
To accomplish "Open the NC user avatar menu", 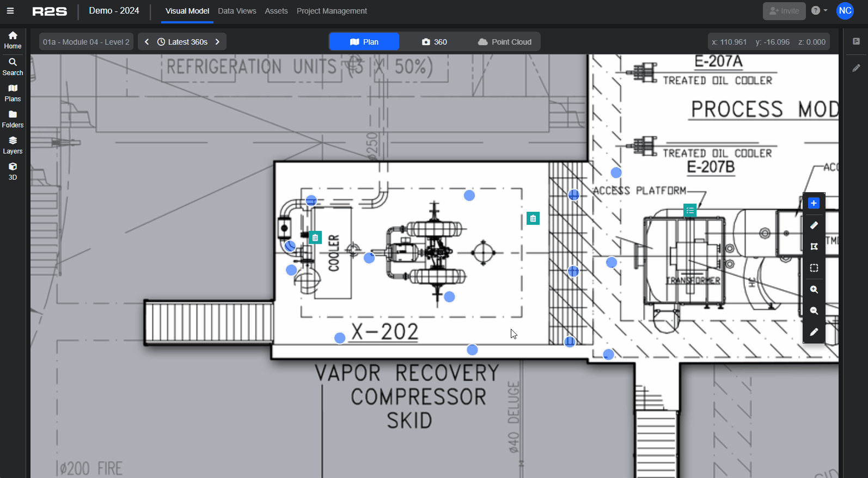I will tap(845, 10).
